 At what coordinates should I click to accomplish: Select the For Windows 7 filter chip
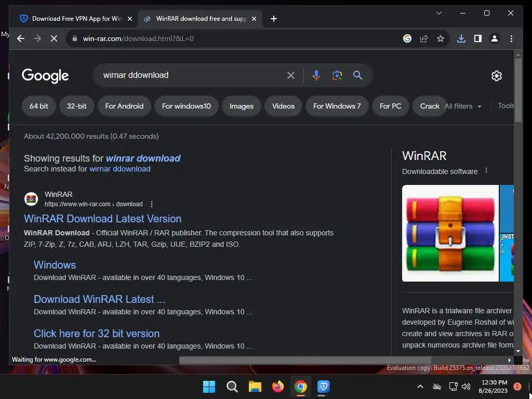(x=337, y=106)
